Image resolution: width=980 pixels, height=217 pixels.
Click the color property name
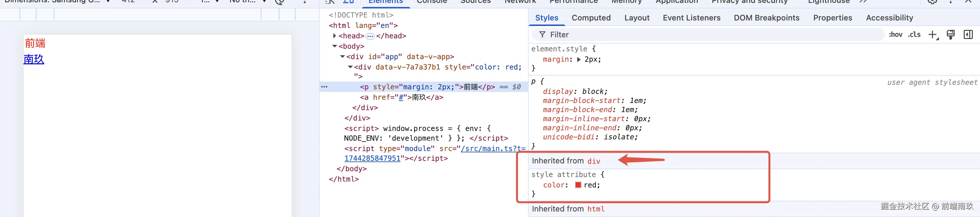pos(553,185)
